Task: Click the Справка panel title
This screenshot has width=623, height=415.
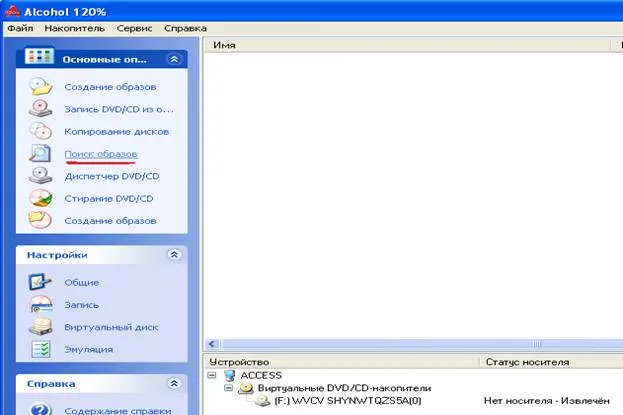Action: [51, 384]
